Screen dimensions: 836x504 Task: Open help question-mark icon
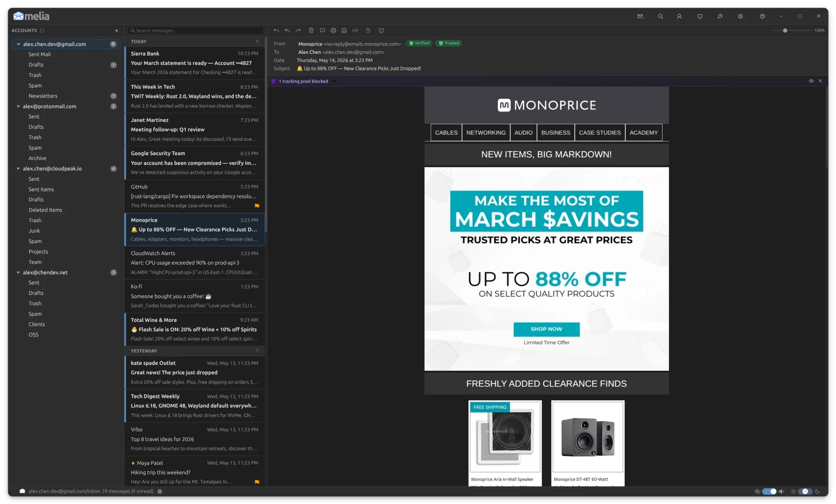pos(762,16)
